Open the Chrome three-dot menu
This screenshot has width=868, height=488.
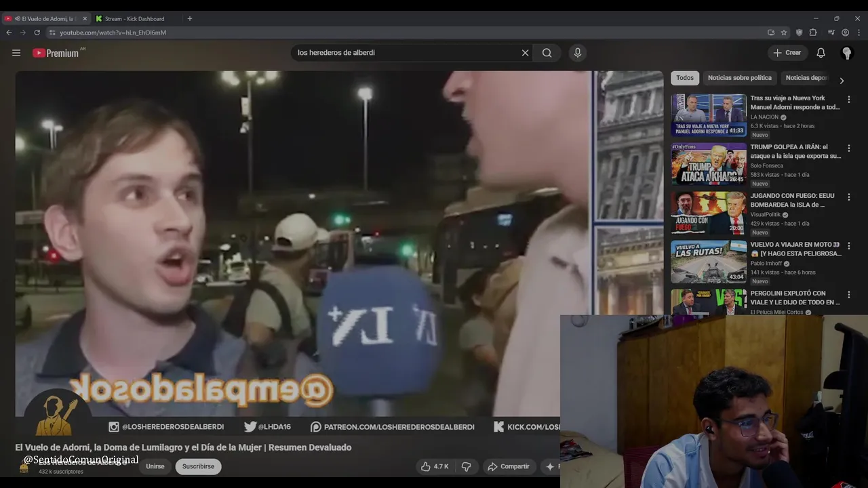point(859,33)
